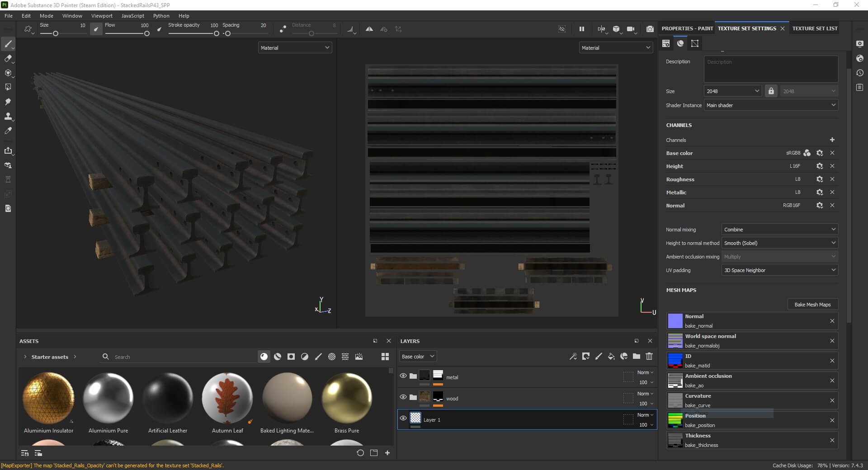Click the camera screenshot icon
Image resolution: width=868 pixels, height=470 pixels.
click(x=650, y=29)
